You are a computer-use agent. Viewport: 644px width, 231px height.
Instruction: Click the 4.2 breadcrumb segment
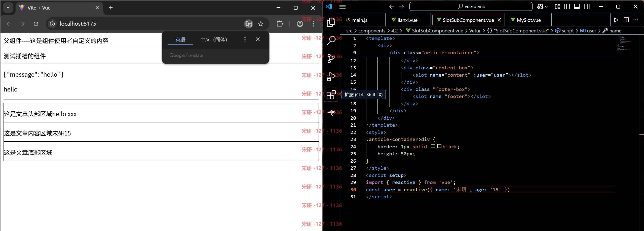pyautogui.click(x=394, y=31)
